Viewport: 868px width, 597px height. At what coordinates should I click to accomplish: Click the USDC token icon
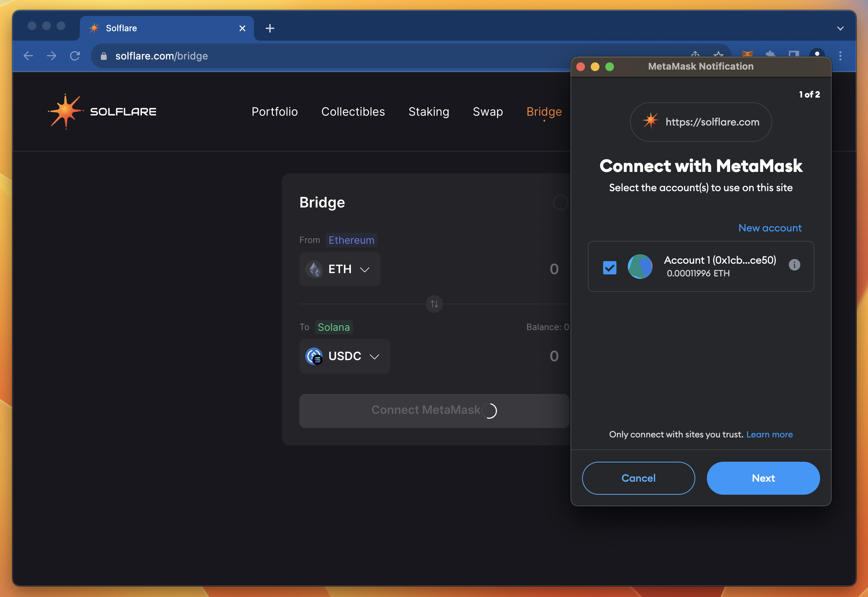pyautogui.click(x=314, y=356)
